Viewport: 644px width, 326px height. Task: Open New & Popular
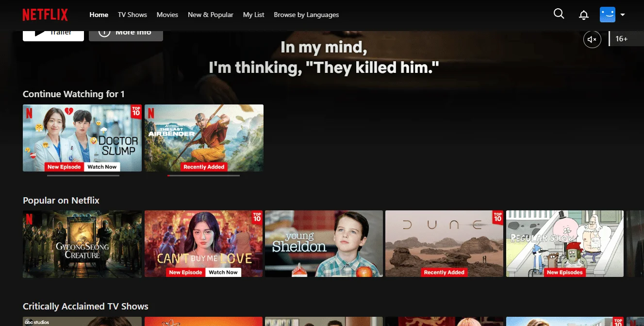[x=211, y=15]
